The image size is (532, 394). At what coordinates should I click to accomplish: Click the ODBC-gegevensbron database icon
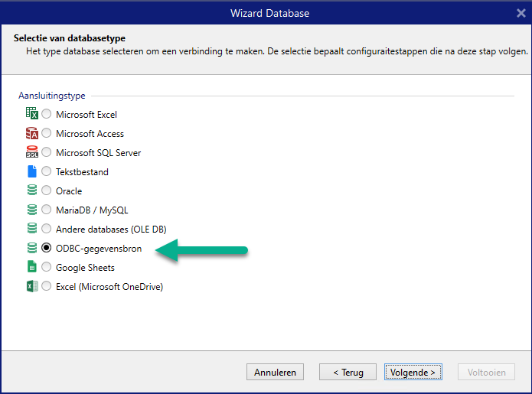(32, 248)
